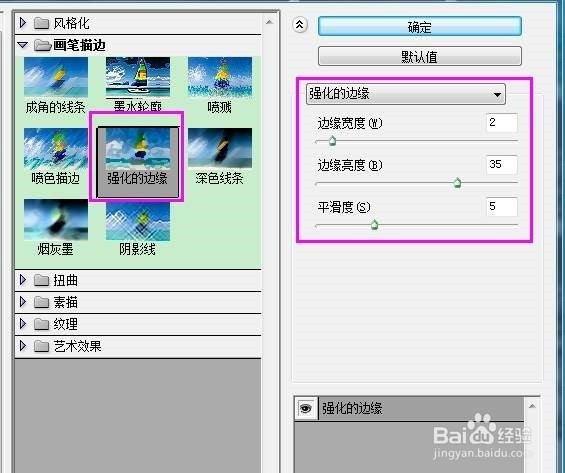Click the 风格化 folder icon
The image size is (565, 473).
pyautogui.click(x=41, y=23)
